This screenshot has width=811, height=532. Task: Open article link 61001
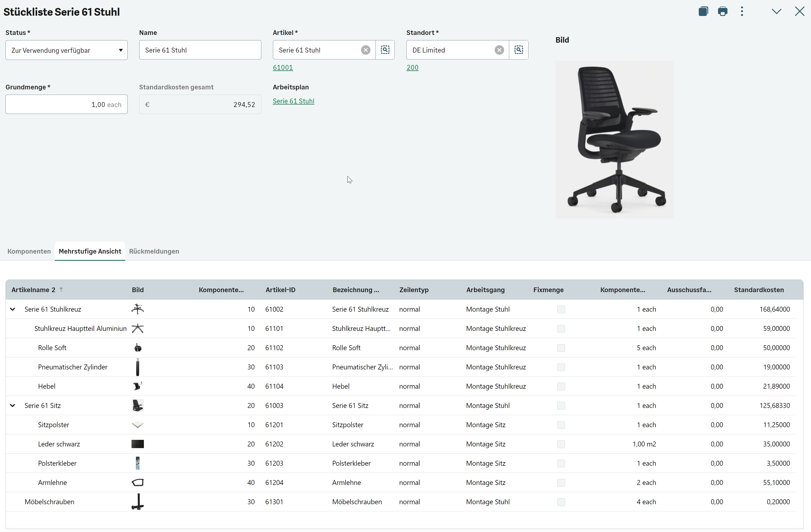283,67
